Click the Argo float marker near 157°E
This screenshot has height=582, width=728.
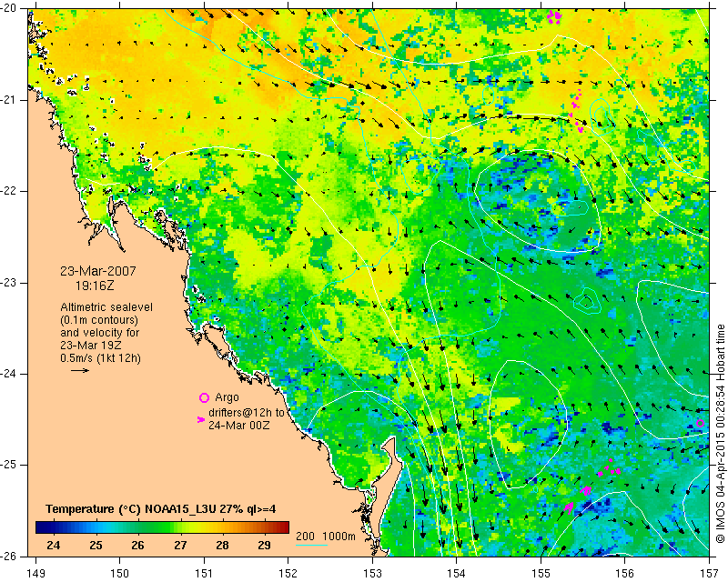pos(701,423)
